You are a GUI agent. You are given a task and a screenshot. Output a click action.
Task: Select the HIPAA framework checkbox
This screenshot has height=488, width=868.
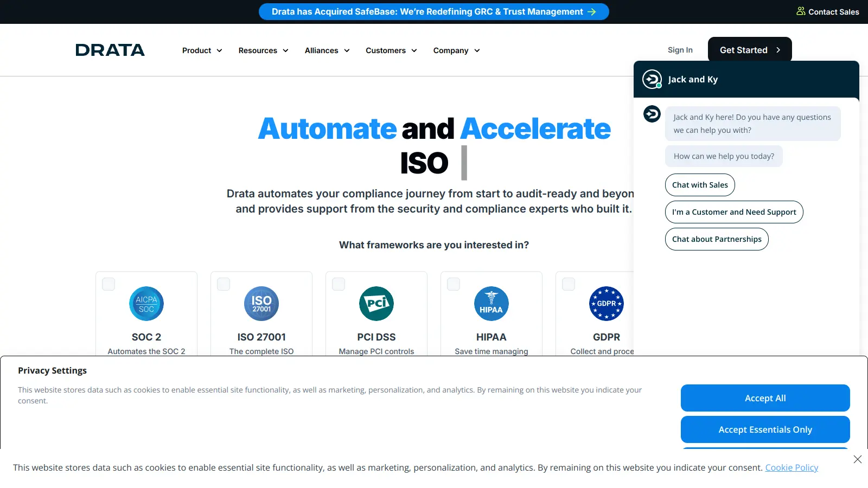[454, 284]
